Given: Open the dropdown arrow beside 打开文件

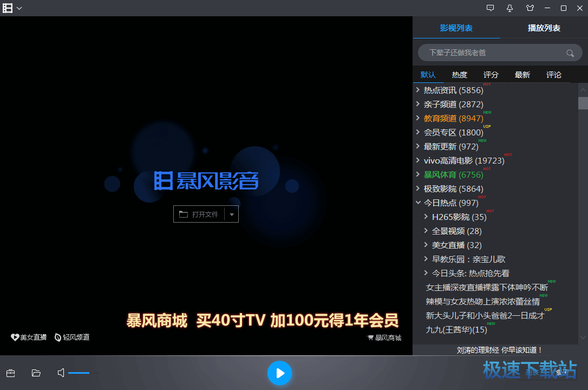Looking at the screenshot, I should tap(232, 214).
